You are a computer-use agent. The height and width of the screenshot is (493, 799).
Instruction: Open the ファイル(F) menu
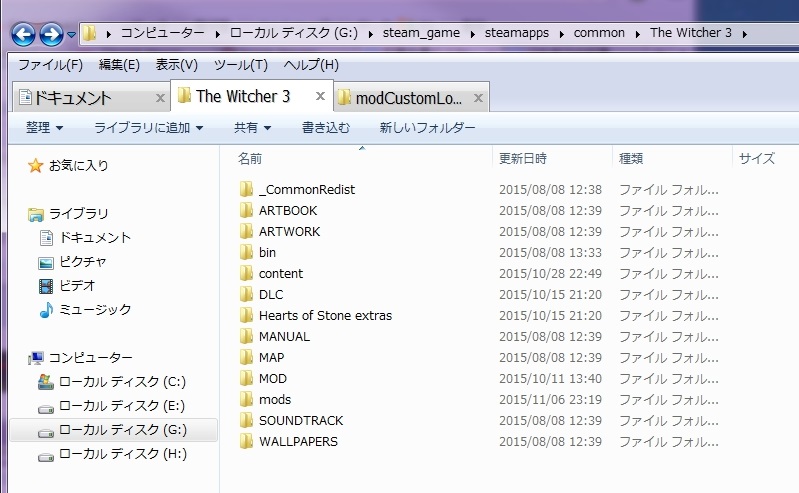pyautogui.click(x=50, y=65)
